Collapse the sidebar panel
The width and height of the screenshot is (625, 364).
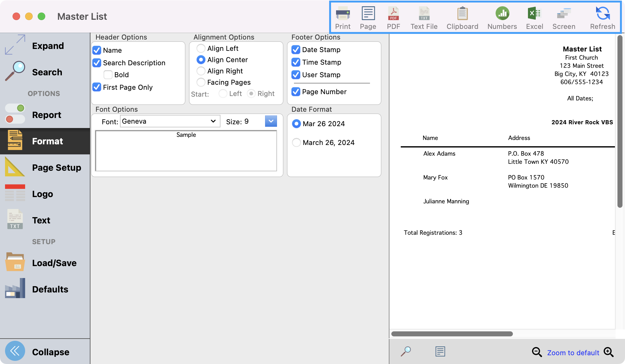[x=15, y=351]
